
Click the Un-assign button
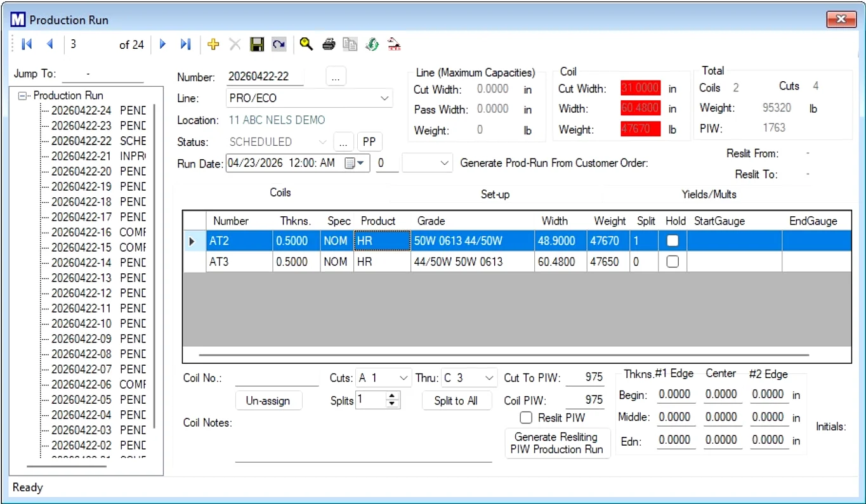pos(268,400)
